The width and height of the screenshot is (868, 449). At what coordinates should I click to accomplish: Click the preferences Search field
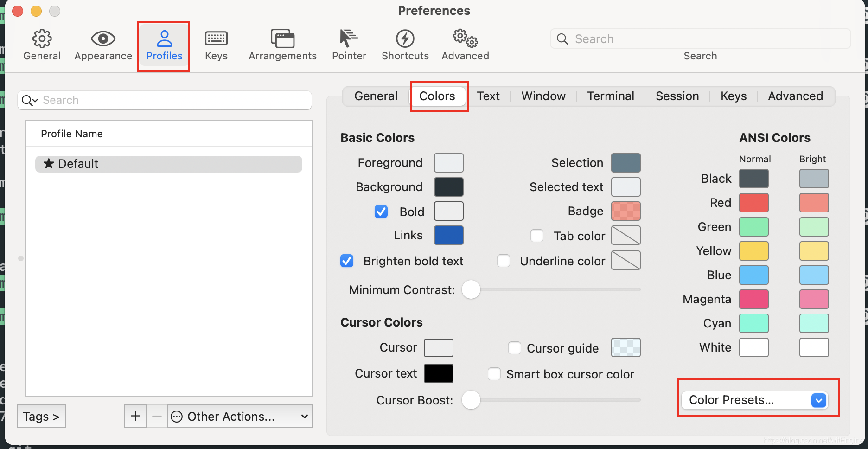(x=700, y=38)
